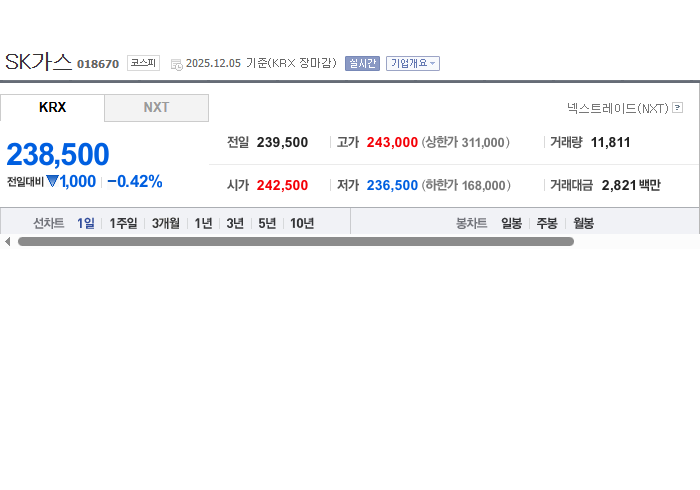Click the horizontal scrollbar thumb
Viewport: 700px width, 490px height.
click(x=296, y=241)
